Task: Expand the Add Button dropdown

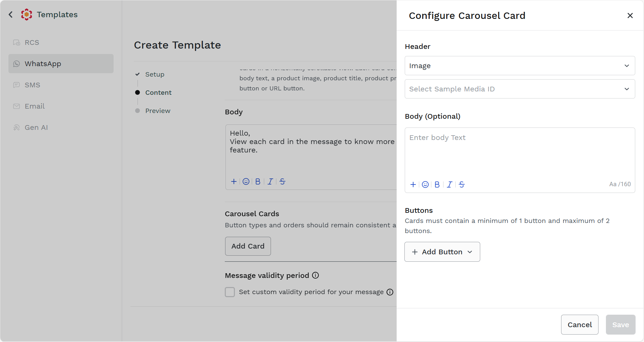Action: [442, 252]
